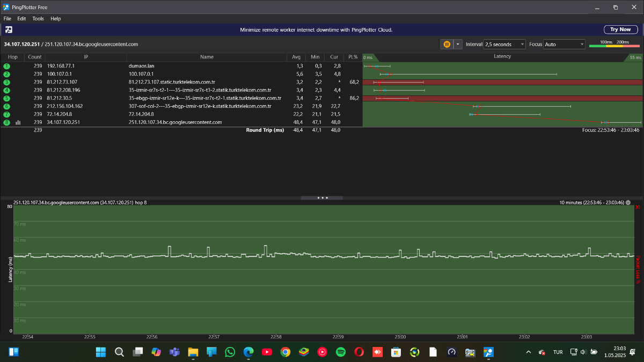Image resolution: width=644 pixels, height=362 pixels.
Task: Click the pane splitter handle with three dots
Action: point(322,197)
